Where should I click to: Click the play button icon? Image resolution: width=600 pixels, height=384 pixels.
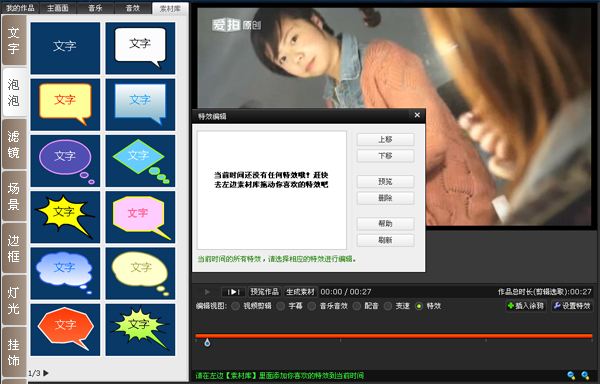pyautogui.click(x=207, y=292)
